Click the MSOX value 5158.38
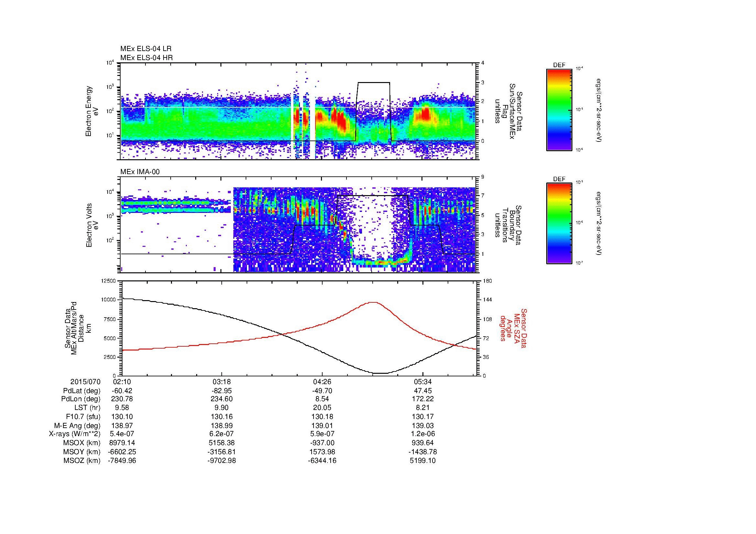This screenshot has height=534, width=756. coord(222,443)
